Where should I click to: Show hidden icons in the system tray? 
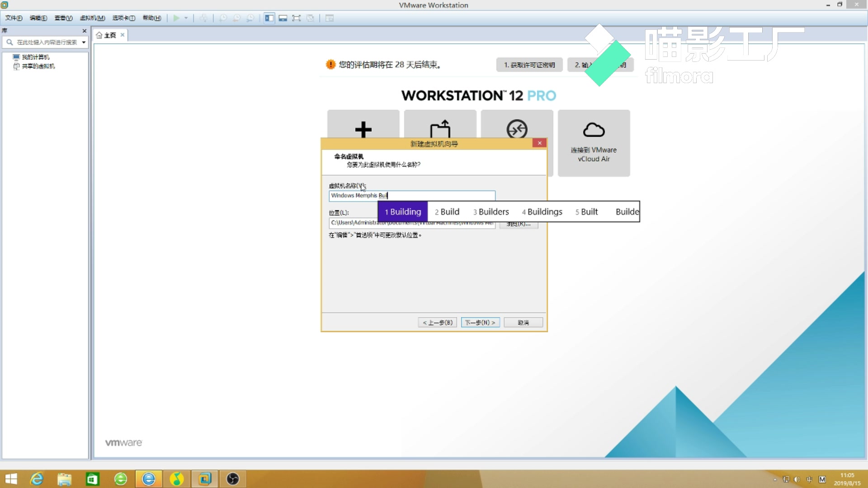point(775,479)
